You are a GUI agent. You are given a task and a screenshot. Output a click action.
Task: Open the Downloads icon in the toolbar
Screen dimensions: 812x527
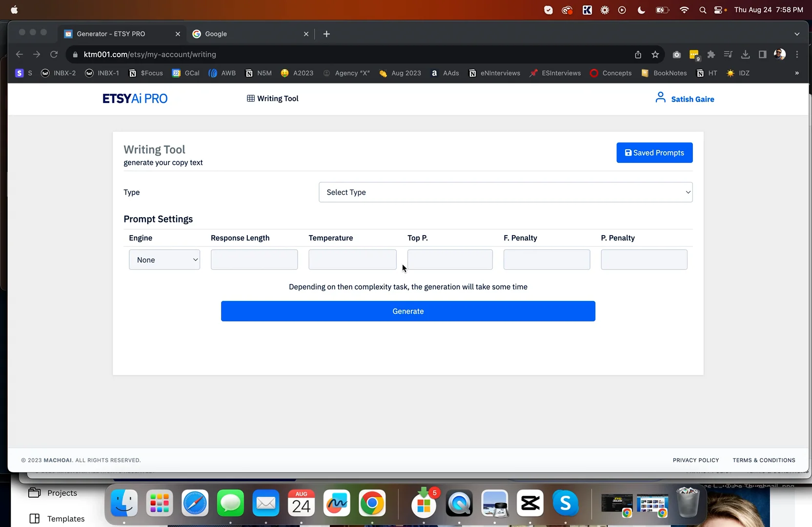click(x=745, y=54)
